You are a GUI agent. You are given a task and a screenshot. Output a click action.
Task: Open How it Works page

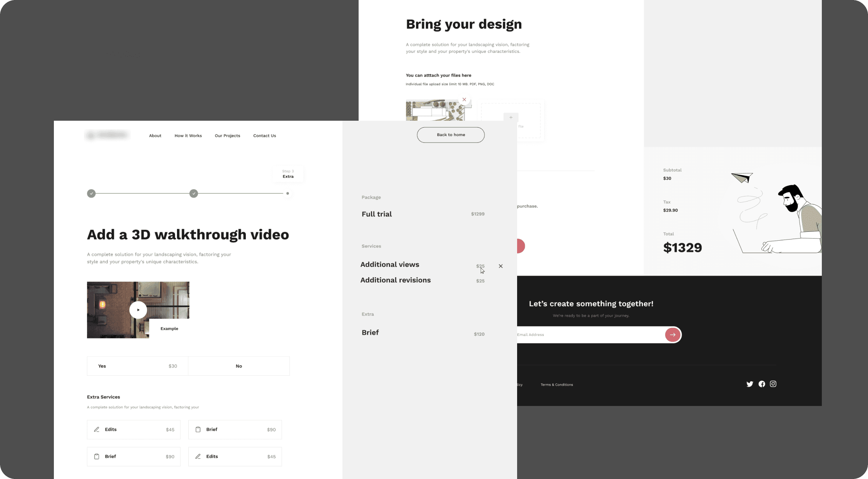tap(188, 136)
